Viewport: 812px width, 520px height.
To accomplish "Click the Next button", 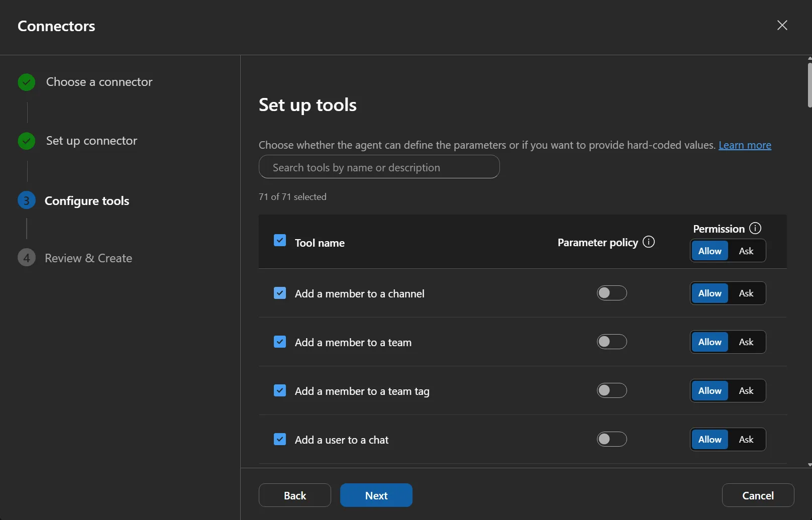I will [376, 495].
